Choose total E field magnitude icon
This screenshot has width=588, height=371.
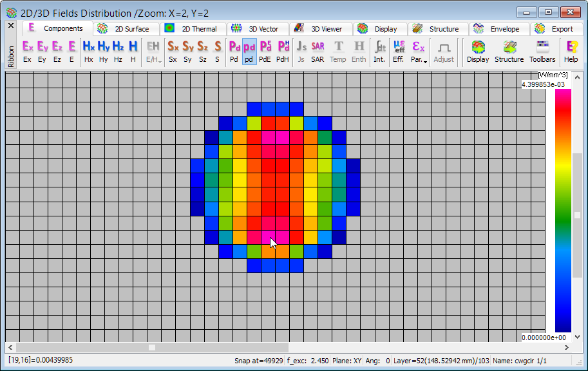tap(71, 52)
